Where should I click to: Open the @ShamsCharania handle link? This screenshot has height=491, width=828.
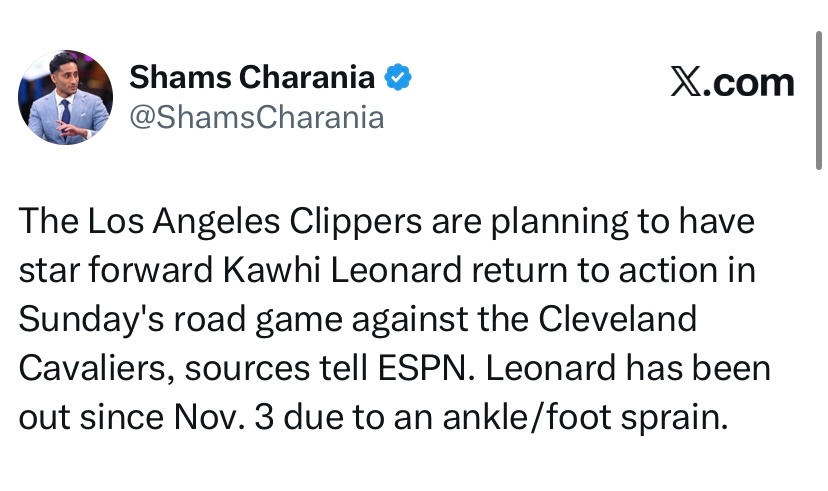click(257, 117)
